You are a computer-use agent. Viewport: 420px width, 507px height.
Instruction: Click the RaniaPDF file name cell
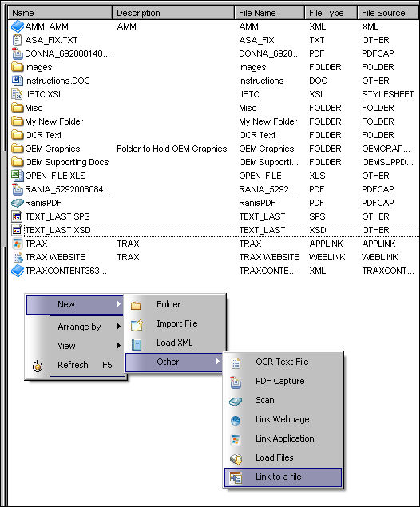point(257,203)
